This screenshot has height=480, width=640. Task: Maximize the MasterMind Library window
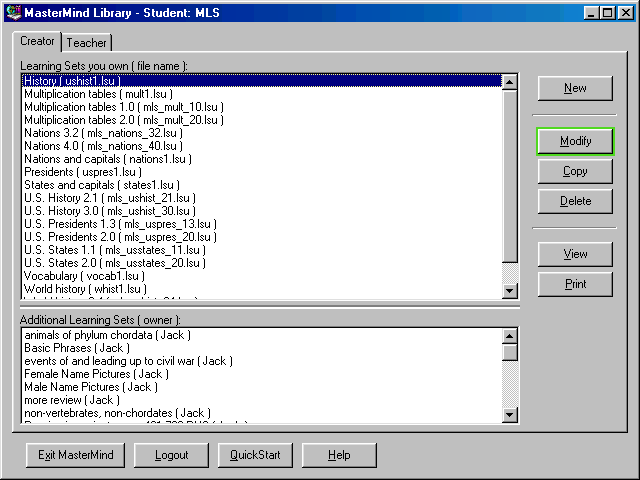pyautogui.click(x=607, y=13)
